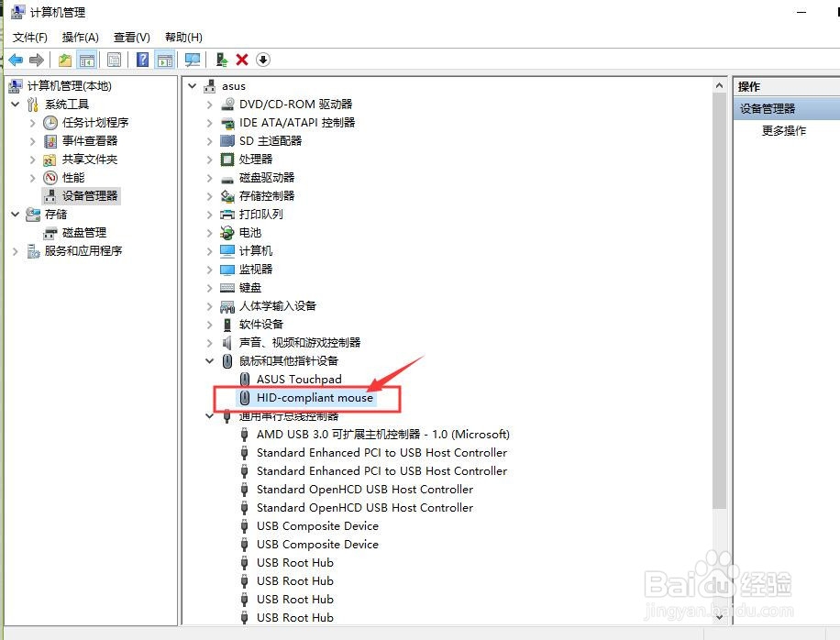Toggle Show/Hide Action Pane toolbar icon
Screen dimensions: 840x640
coord(165,60)
